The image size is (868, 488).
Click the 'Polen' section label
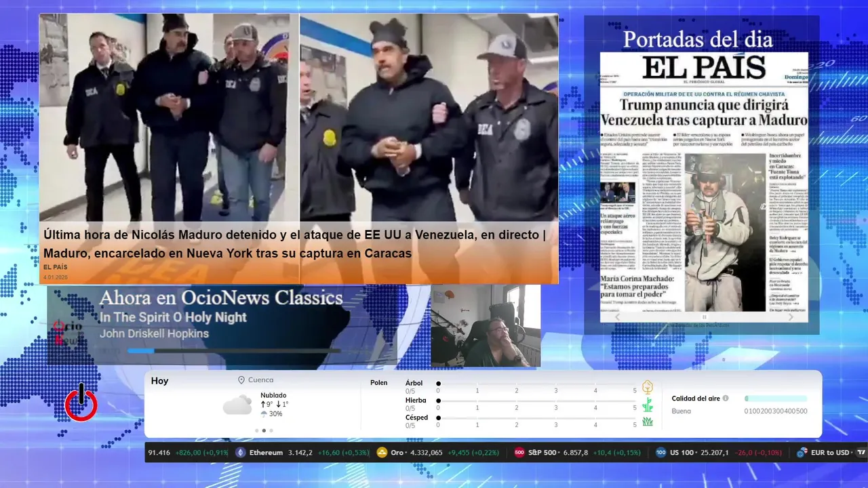tap(379, 383)
